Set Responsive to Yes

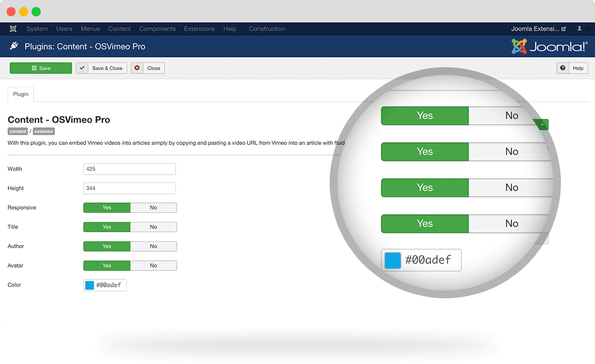point(107,208)
